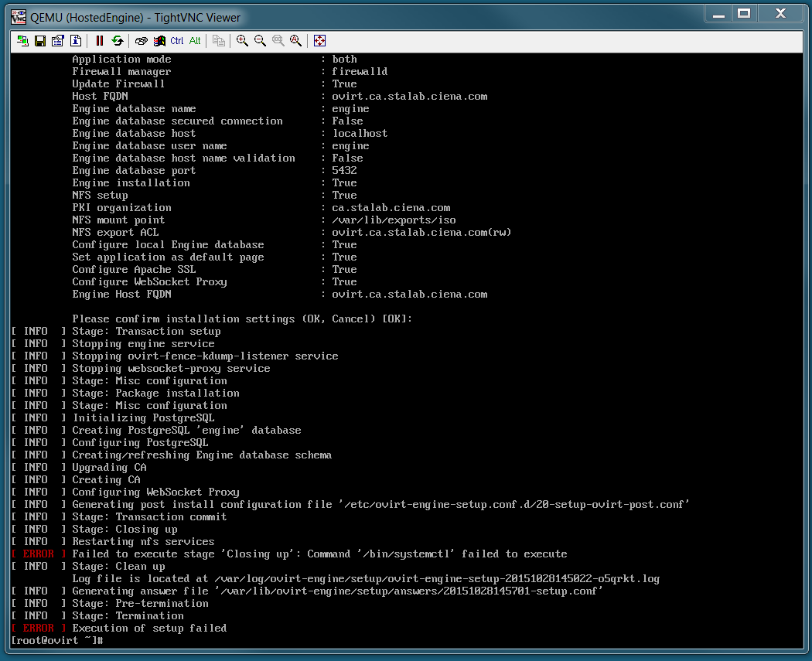Click the root@ovirt terminal prompt line
The image size is (812, 661).
pyautogui.click(x=58, y=641)
